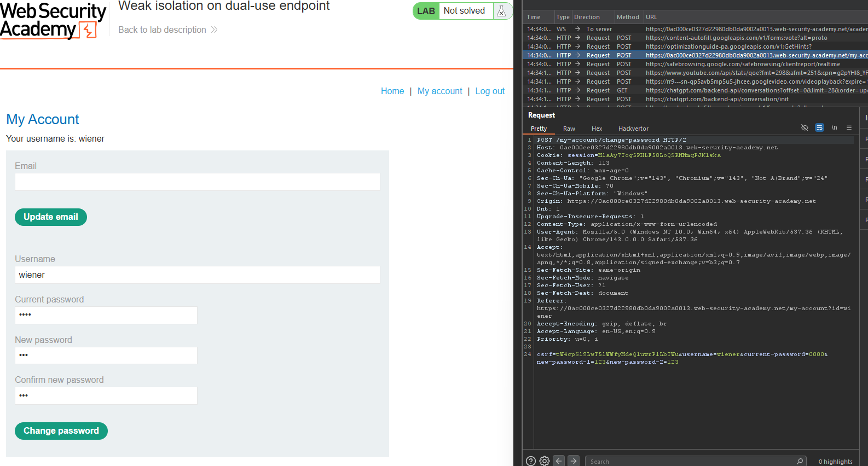The width and height of the screenshot is (868, 466).
Task: Click the magnifier icon in search box
Action: pos(800,461)
